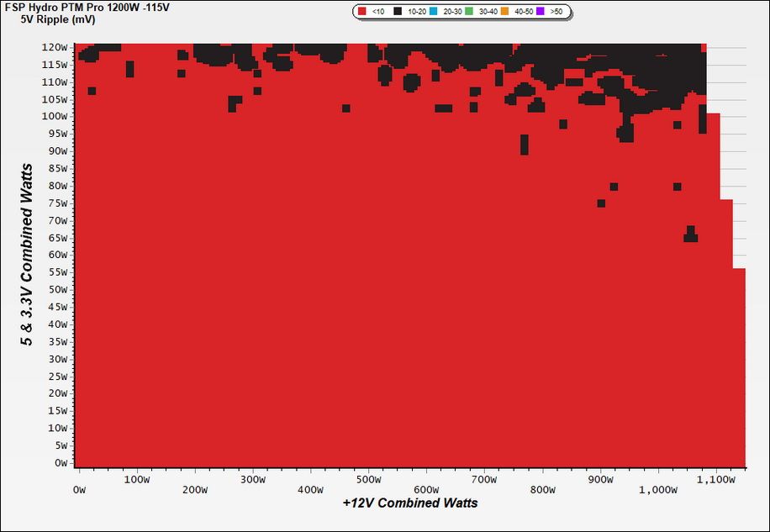Click the '800w' x-axis label
The width and height of the screenshot is (770, 532).
tap(543, 490)
